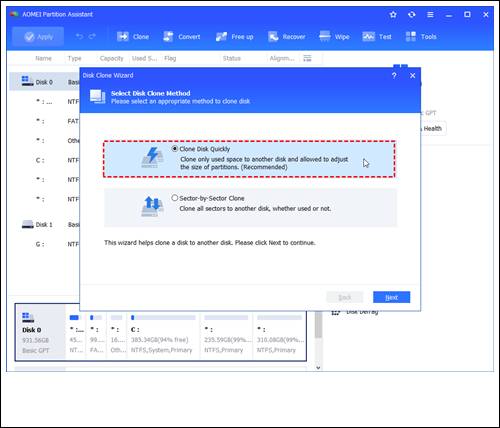Click the Used Space column header

click(x=145, y=58)
